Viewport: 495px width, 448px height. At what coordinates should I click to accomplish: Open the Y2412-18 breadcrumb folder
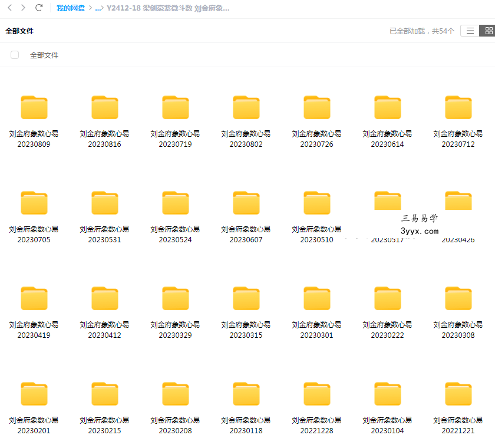pyautogui.click(x=168, y=8)
